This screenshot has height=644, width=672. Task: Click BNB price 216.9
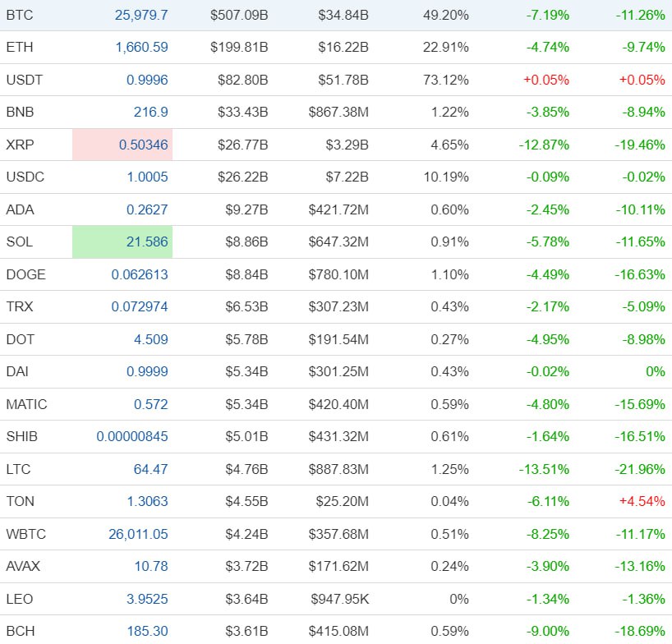[151, 113]
